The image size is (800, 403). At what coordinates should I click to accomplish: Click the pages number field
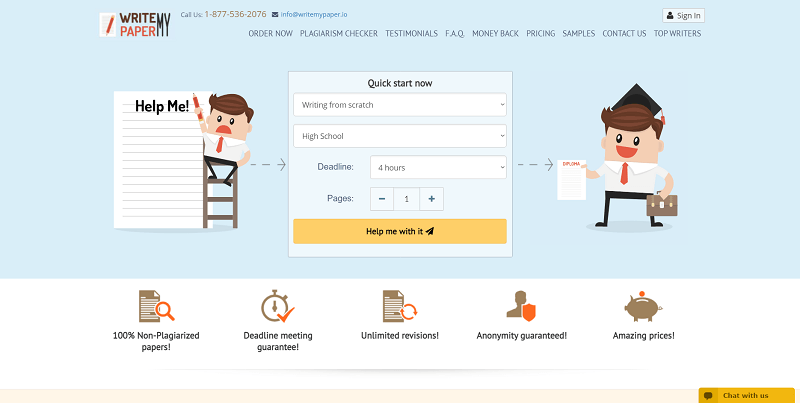pyautogui.click(x=407, y=199)
